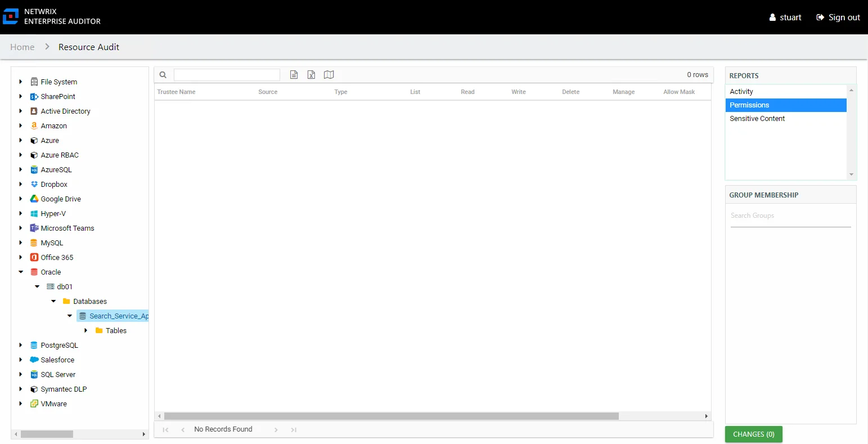Click the PostgreSQL database icon

tap(34, 345)
